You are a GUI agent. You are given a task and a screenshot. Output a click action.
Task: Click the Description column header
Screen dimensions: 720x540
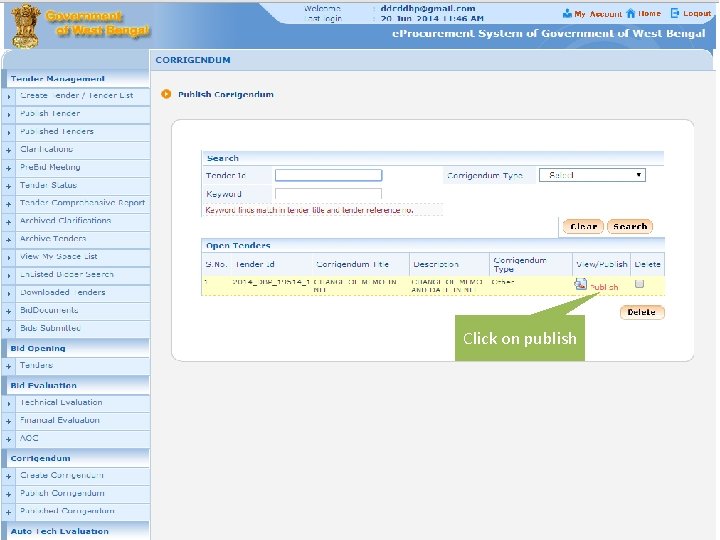tap(436, 264)
